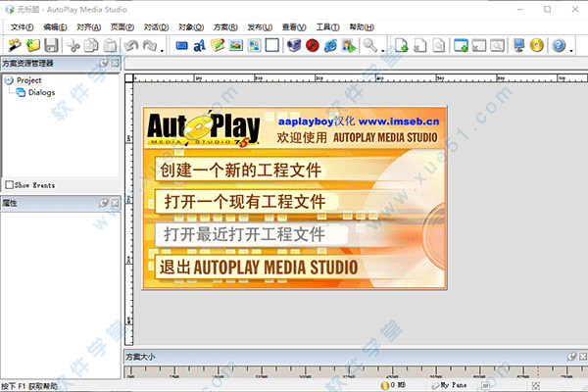Open the 查看(V) menu
Image resolution: width=588 pixels, height=392 pixels.
(x=294, y=27)
